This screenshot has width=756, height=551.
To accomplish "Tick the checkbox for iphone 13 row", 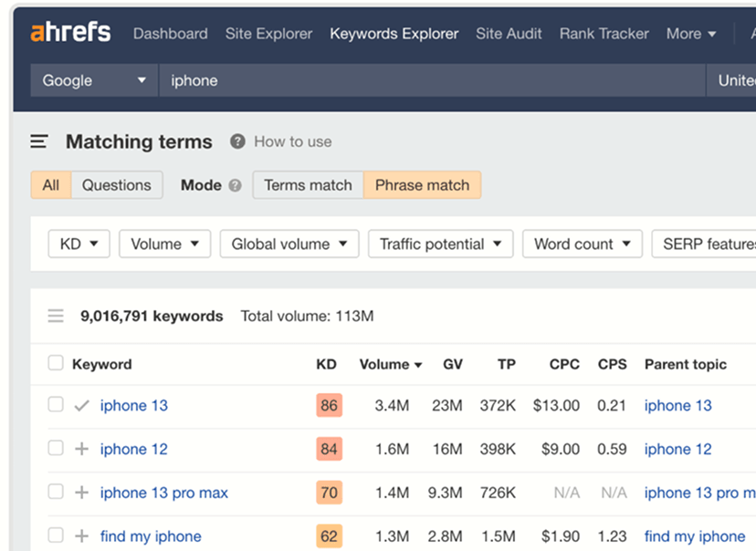I will point(56,404).
